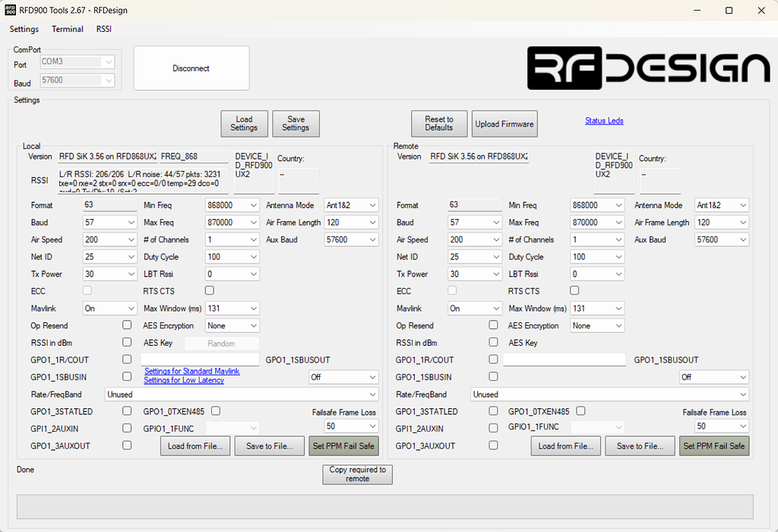This screenshot has width=778, height=532.
Task: Toggle RTS CTS for the remote modem
Action: pos(574,290)
